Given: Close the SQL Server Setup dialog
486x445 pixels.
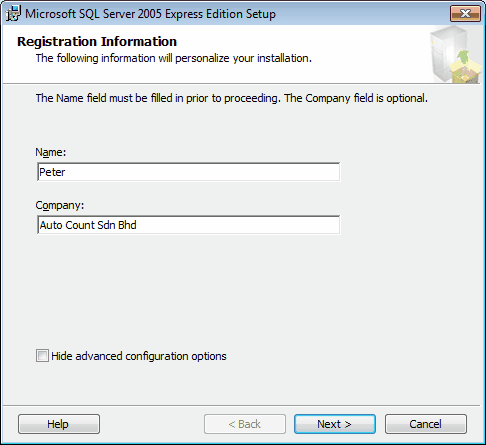Looking at the screenshot, I should (x=465, y=14).
